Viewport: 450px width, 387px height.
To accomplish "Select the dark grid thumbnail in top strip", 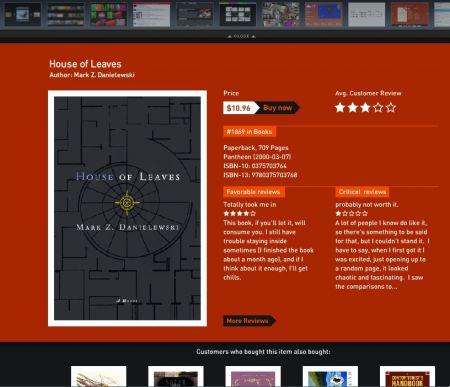I will click(x=238, y=14).
